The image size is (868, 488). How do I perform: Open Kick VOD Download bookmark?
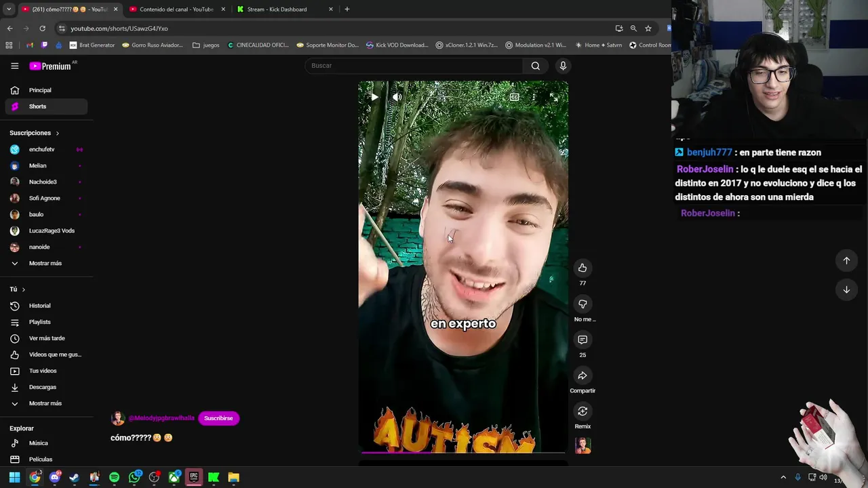[x=397, y=45]
